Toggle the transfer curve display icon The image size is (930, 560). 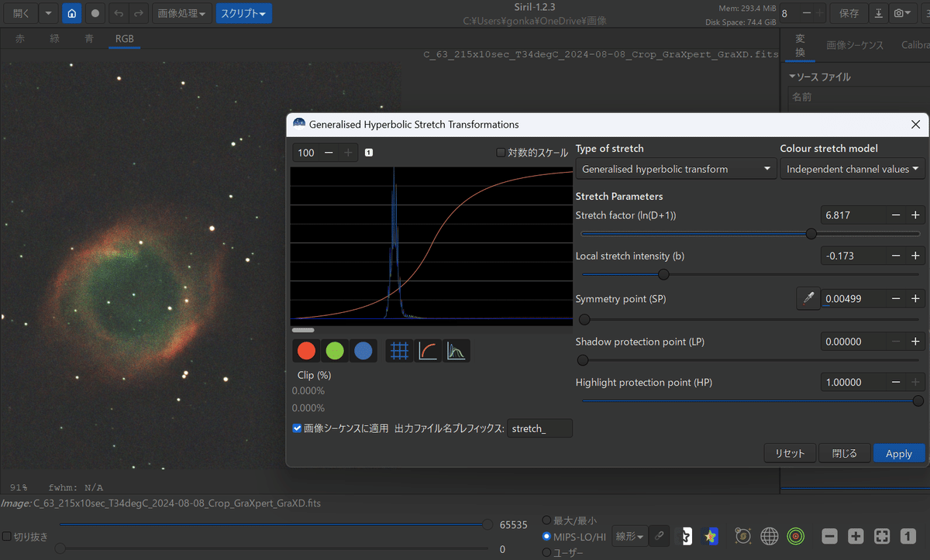click(428, 351)
